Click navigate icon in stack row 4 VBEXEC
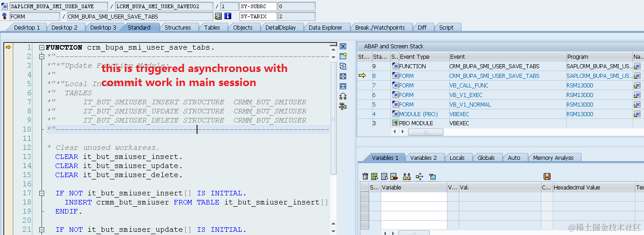Screen dimensions: 644x235 (637, 114)
